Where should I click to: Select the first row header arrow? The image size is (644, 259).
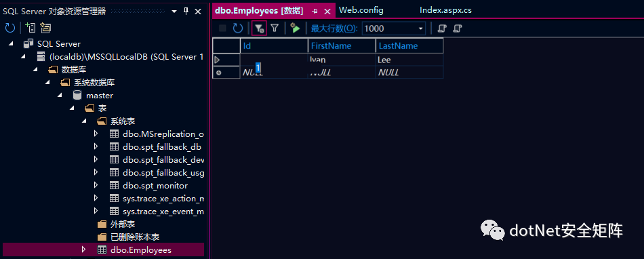226,60
